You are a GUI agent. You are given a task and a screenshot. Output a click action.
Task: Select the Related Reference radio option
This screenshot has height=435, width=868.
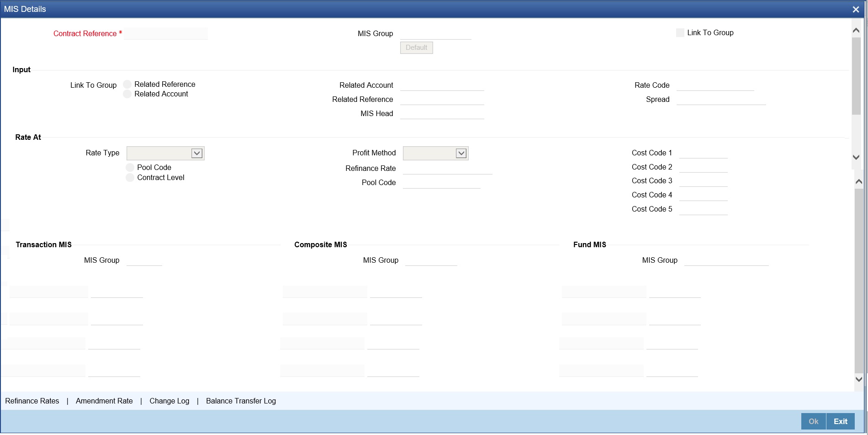pyautogui.click(x=127, y=85)
